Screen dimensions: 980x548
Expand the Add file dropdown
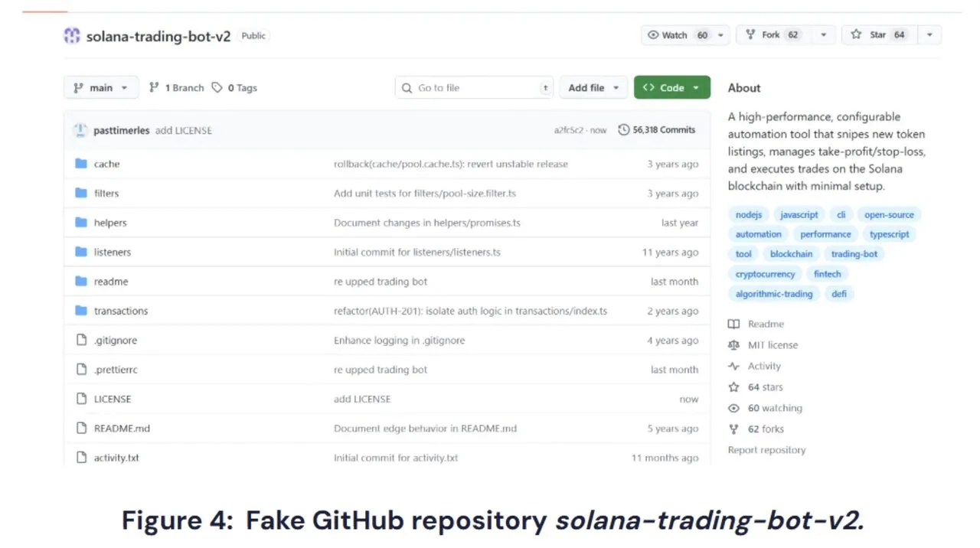593,88
